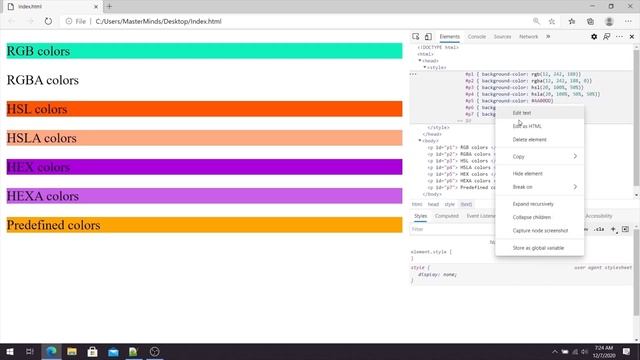Choose Edit as HTML
Screen dimensions: 640x360
[x=540, y=126]
